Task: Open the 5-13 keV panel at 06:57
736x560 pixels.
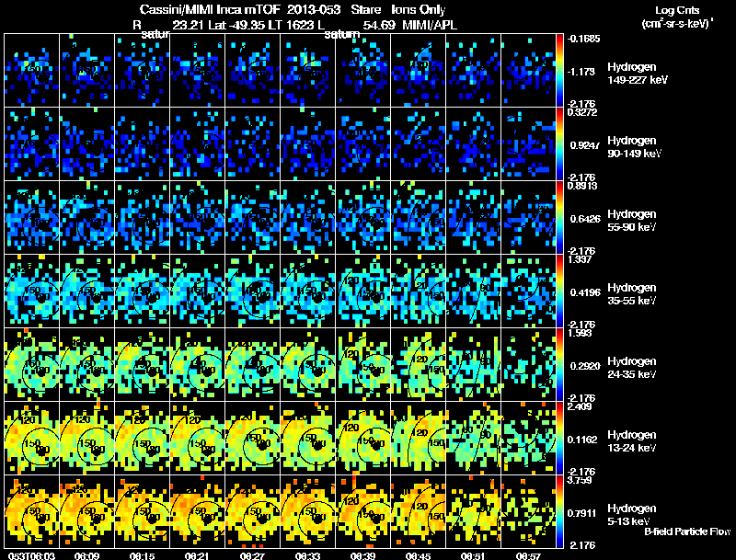Action: (528, 512)
